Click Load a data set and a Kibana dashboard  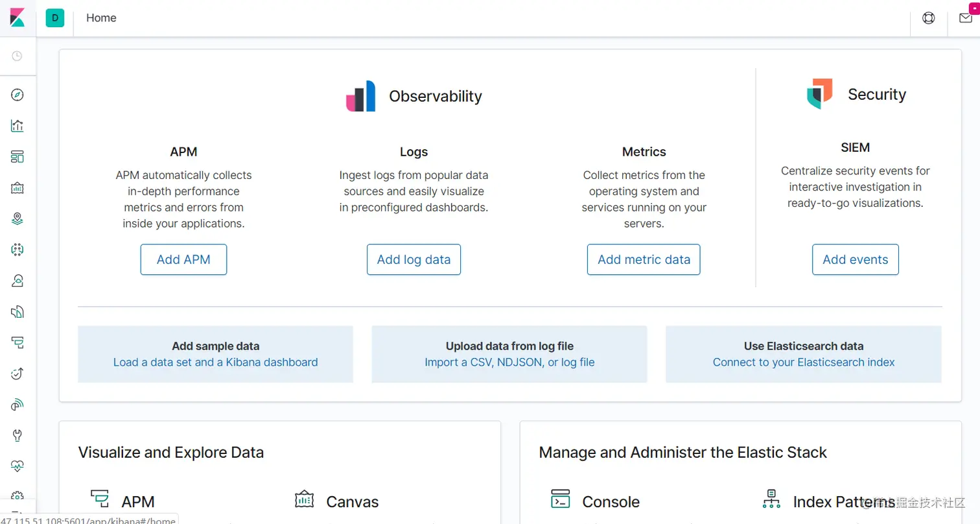pos(215,363)
